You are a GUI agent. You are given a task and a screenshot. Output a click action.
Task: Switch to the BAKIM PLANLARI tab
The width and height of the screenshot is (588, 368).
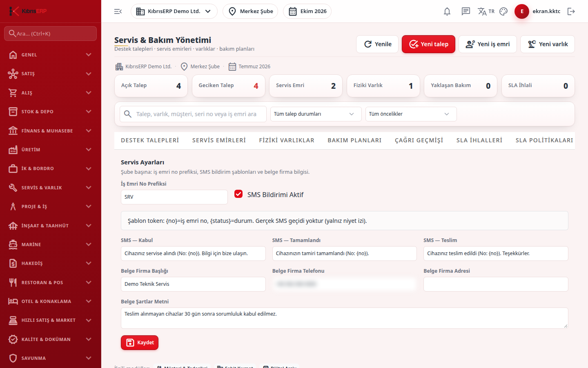[354, 140]
